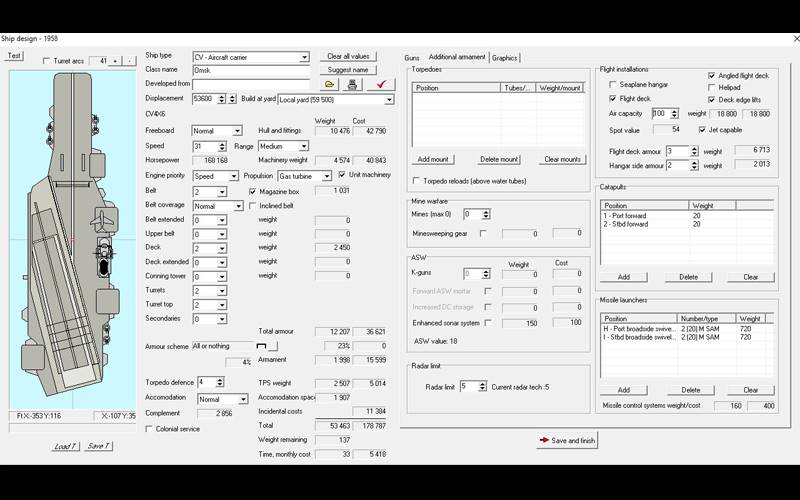Click the red checkmark validate design button
Screen dimensions: 800x500
pyautogui.click(x=379, y=85)
